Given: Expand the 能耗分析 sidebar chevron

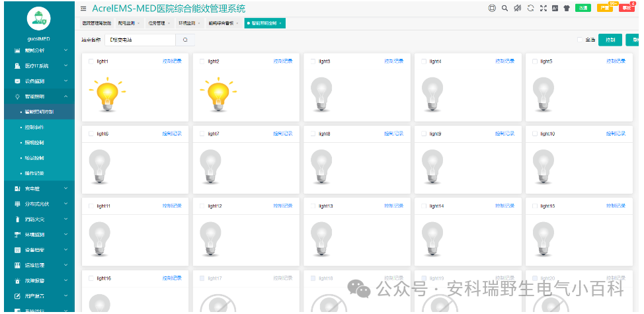Looking at the screenshot, I should click(x=65, y=50).
